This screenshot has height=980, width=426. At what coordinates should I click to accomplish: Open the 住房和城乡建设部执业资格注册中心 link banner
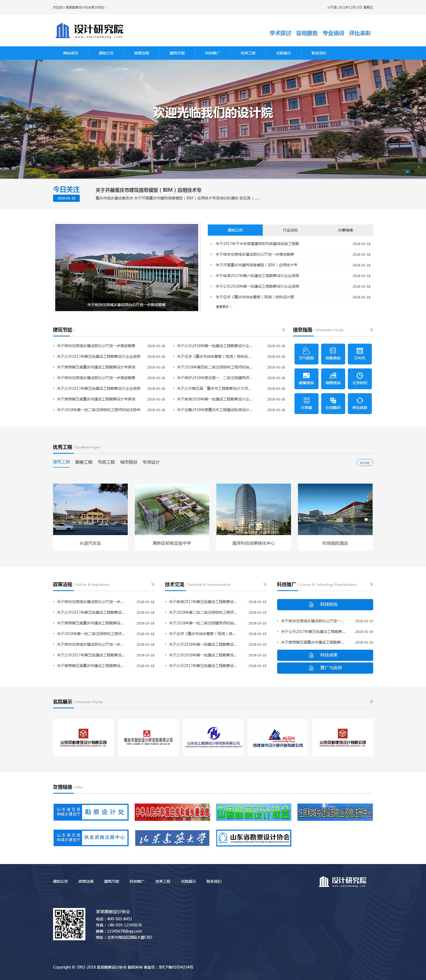[x=335, y=812]
